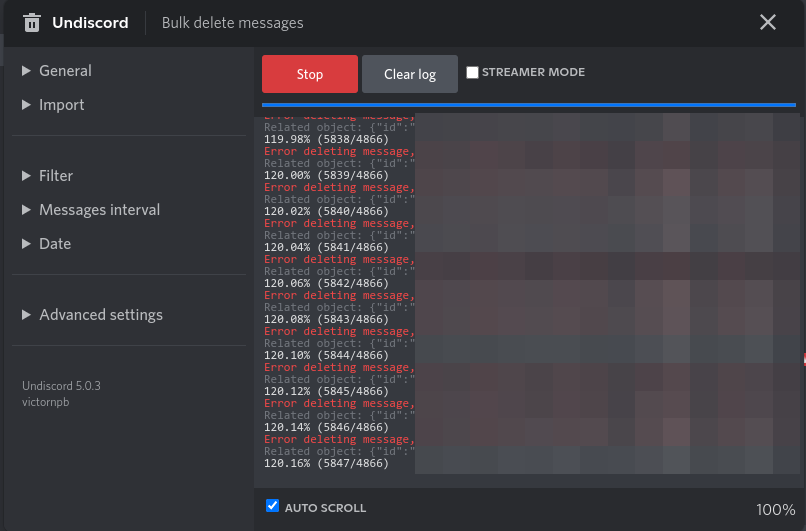Open the Date section label

(55, 244)
